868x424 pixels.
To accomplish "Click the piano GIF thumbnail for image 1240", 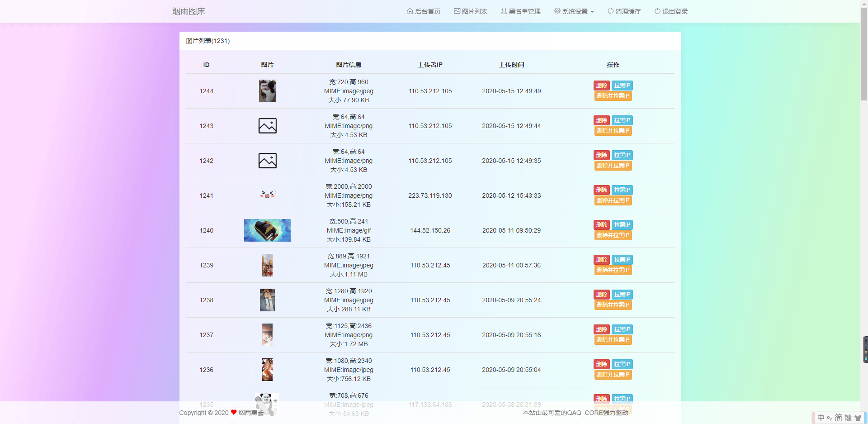I will pyautogui.click(x=267, y=230).
